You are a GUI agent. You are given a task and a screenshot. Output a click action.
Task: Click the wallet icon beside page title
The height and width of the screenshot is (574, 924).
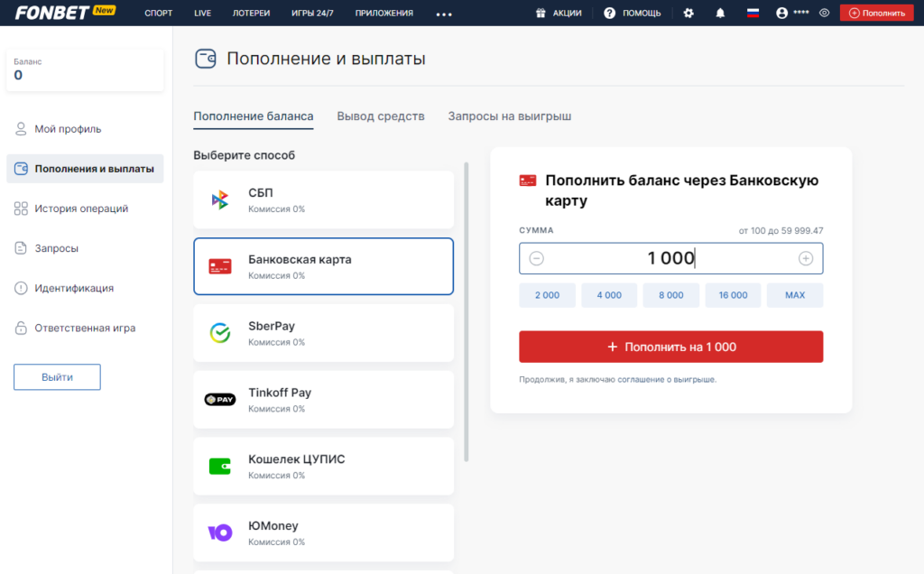(206, 59)
